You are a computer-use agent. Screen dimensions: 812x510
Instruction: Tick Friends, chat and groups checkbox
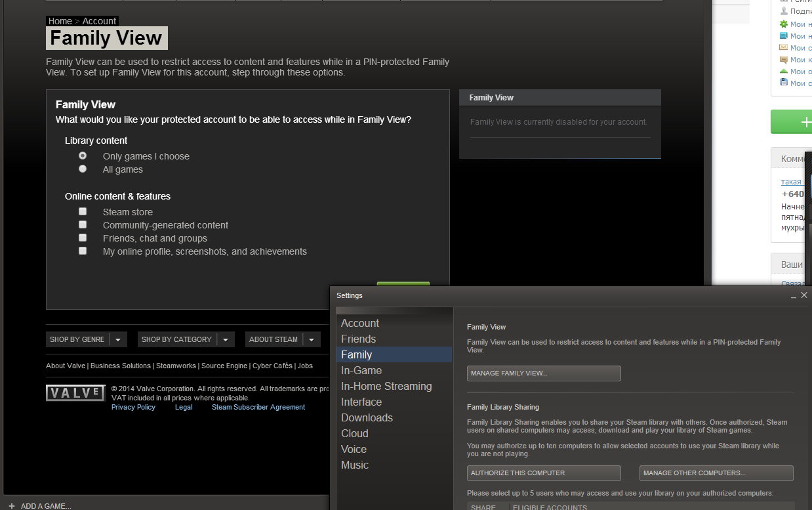pyautogui.click(x=83, y=238)
